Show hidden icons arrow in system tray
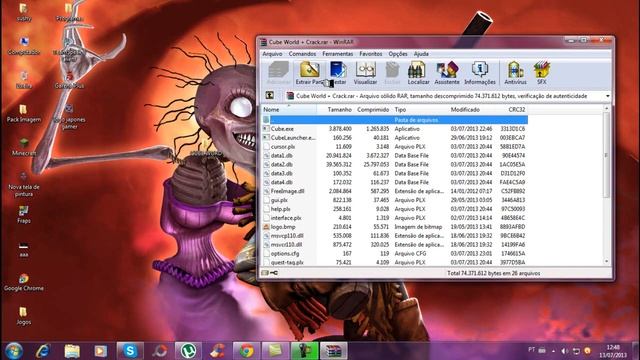This screenshot has width=640, height=360. (x=553, y=351)
